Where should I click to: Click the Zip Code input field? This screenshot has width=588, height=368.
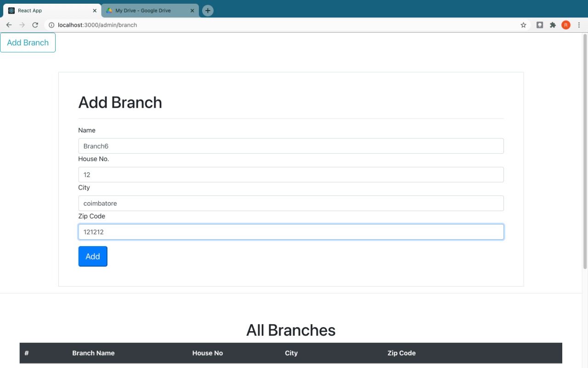pyautogui.click(x=291, y=232)
